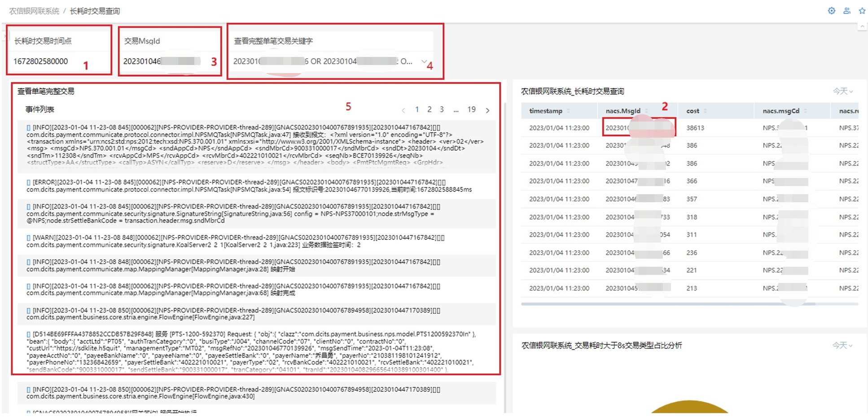Click the 查看完整单笔交易关键字 label

[273, 41]
